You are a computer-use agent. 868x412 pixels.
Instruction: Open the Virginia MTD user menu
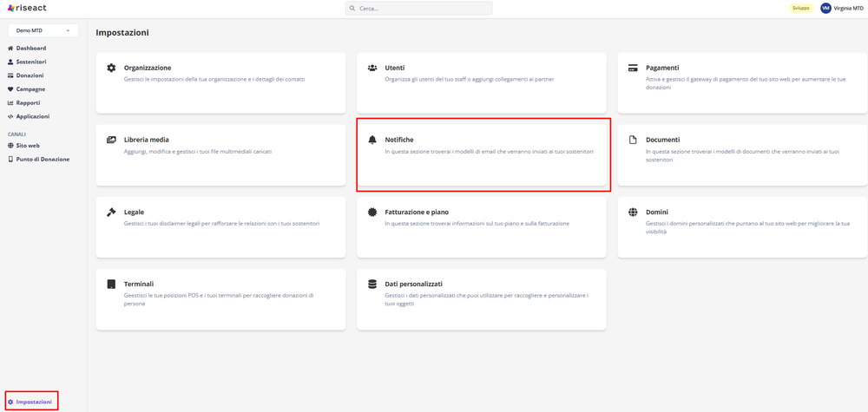[x=841, y=8]
